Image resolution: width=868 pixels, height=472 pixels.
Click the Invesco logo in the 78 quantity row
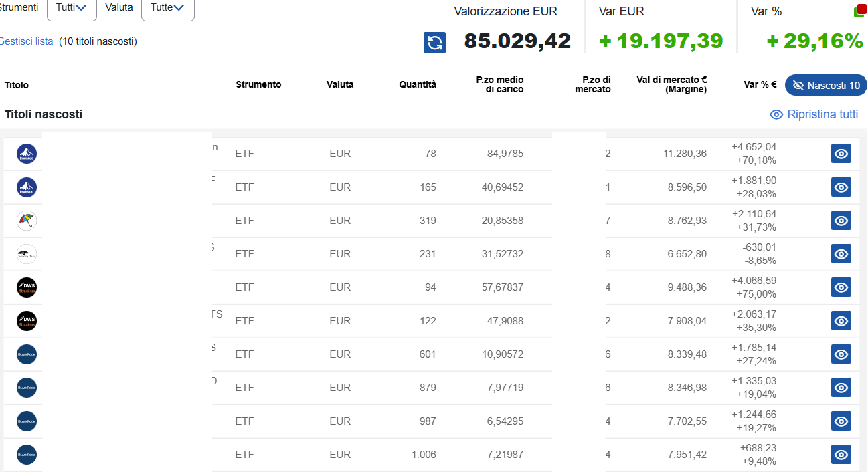point(27,154)
